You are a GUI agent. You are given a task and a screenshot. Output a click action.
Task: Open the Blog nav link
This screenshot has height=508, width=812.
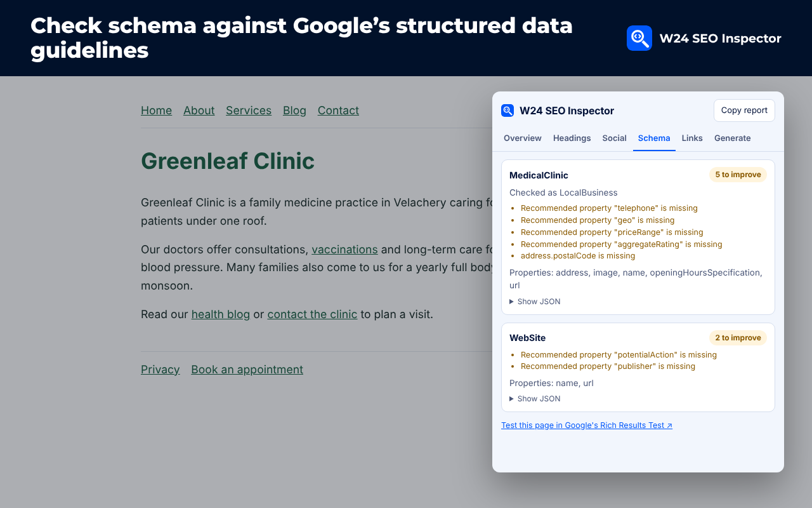point(294,110)
